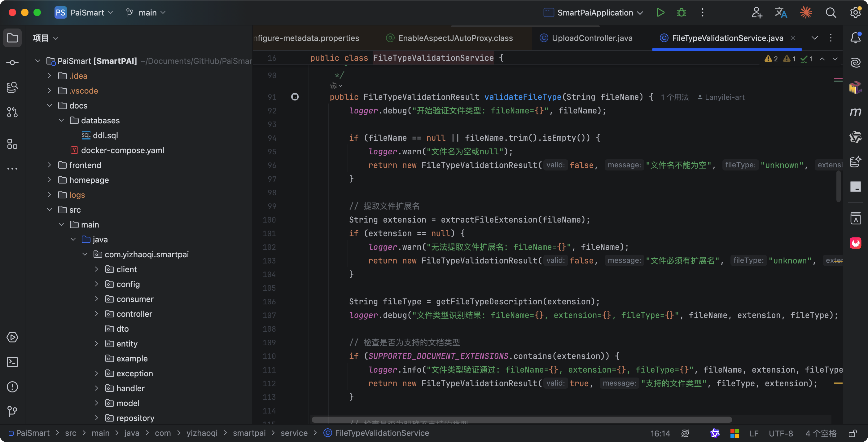Open the Maven tool window
The height and width of the screenshot is (442, 868).
(x=855, y=112)
